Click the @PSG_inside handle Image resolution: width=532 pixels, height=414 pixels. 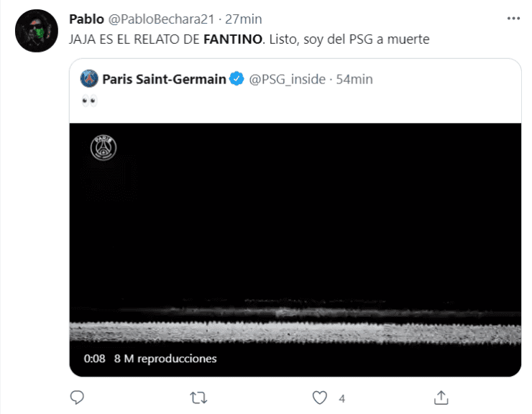[x=288, y=79]
